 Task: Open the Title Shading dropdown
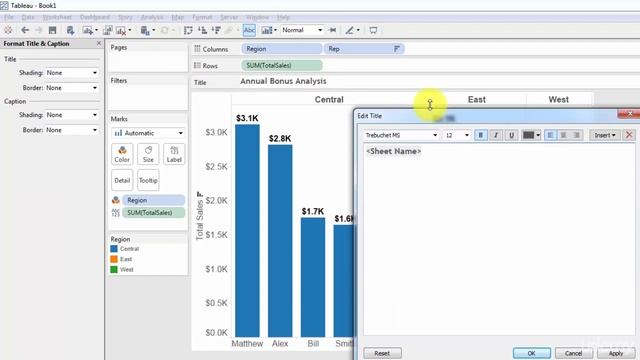coord(72,73)
